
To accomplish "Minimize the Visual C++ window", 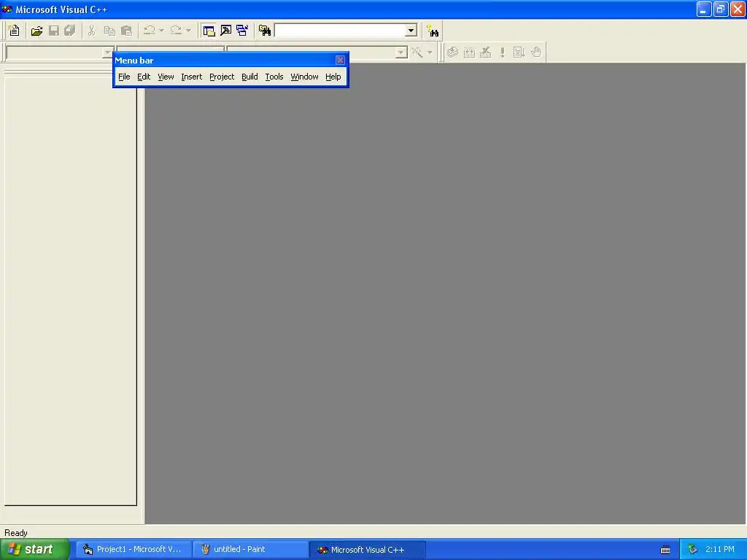I will point(704,9).
